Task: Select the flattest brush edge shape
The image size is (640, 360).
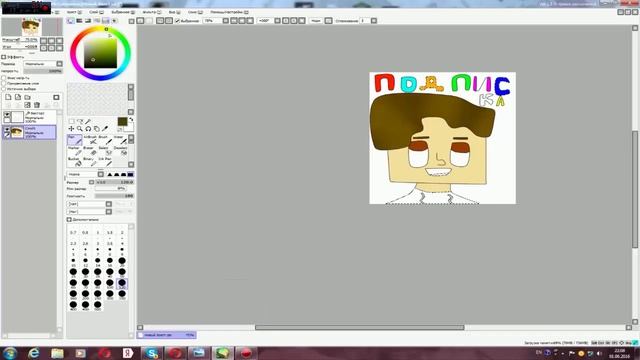Action: (x=130, y=174)
